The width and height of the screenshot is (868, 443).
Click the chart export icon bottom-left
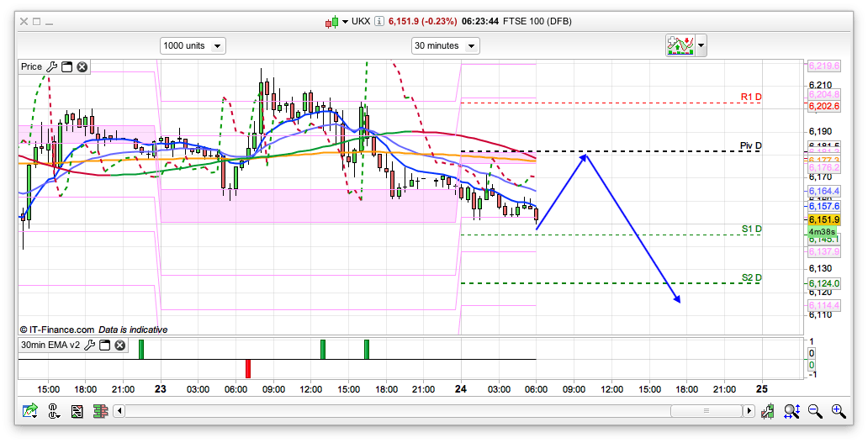(x=30, y=411)
